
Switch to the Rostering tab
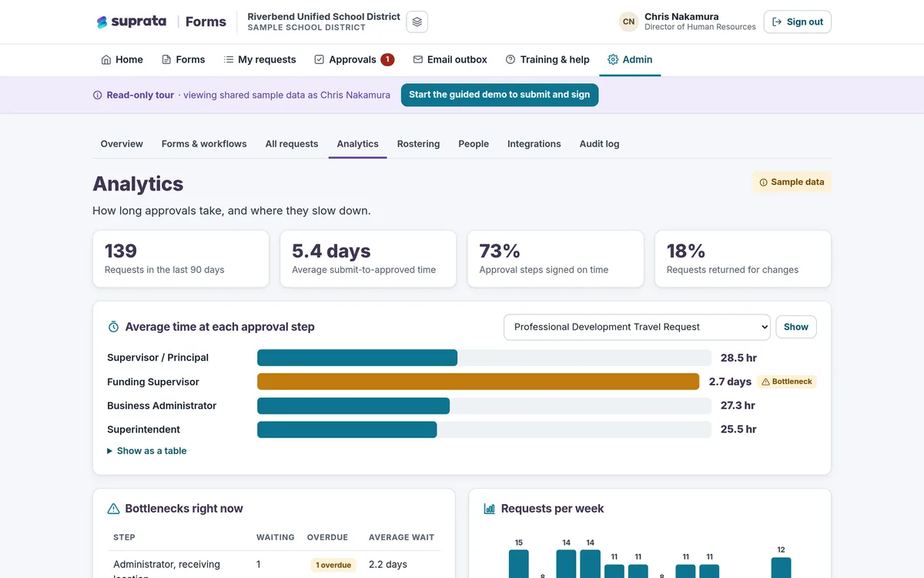coord(418,144)
